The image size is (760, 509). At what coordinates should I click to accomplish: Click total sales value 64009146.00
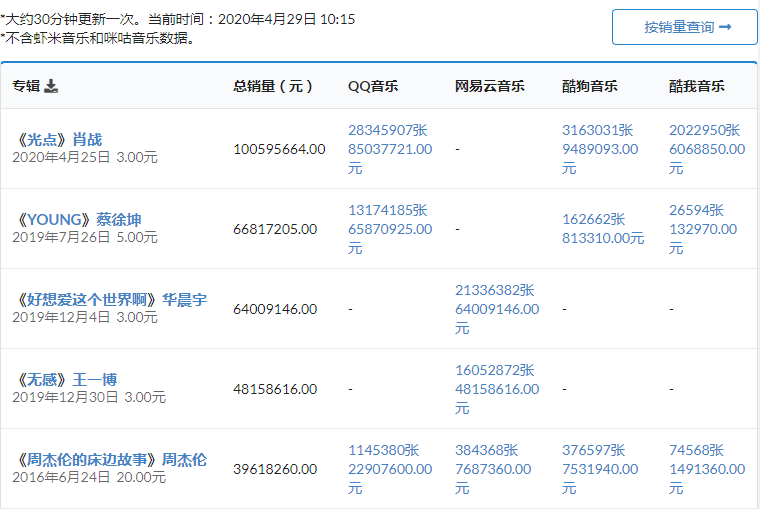click(275, 309)
